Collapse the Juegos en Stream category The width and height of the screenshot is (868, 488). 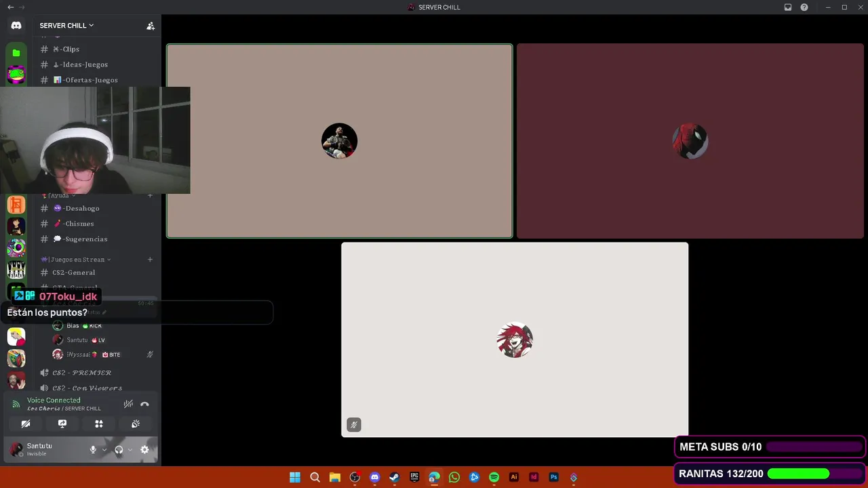[x=76, y=260]
